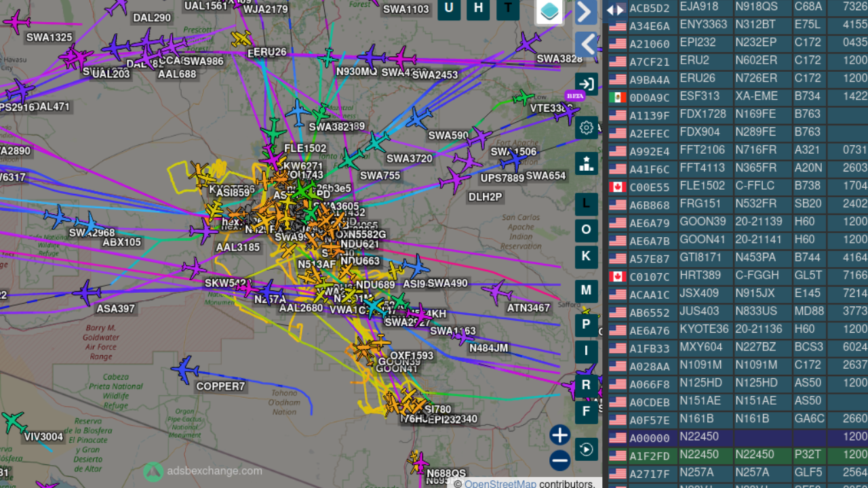Select the DLH2P plane icon on map
This screenshot has height=488, width=868.
click(x=454, y=180)
